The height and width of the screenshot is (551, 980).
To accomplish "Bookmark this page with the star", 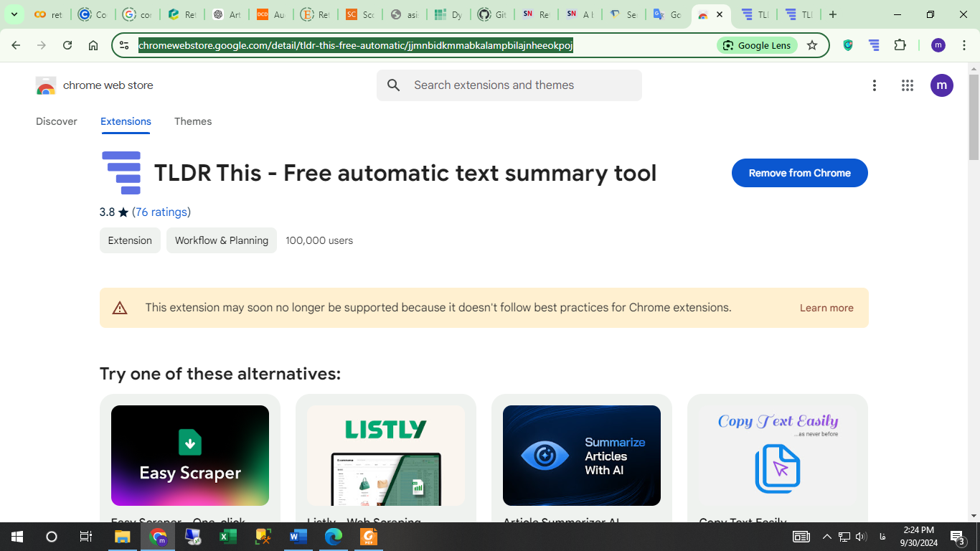I will 812,45.
